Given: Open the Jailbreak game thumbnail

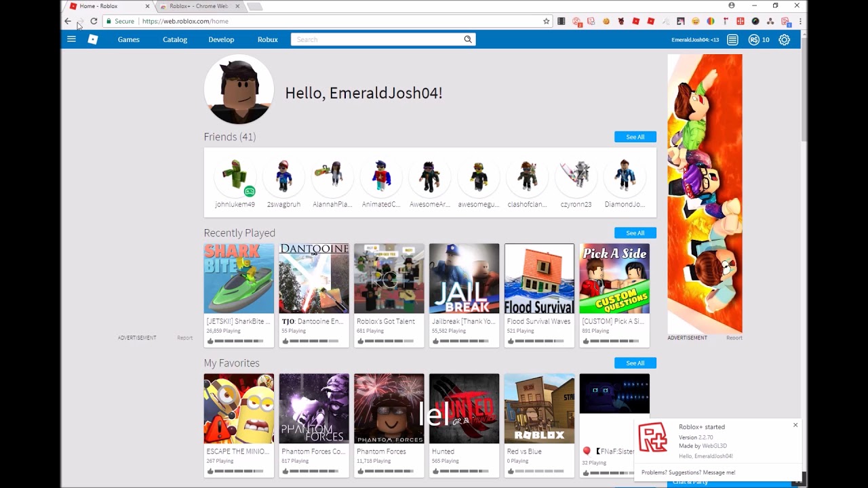Looking at the screenshot, I should coord(465,279).
